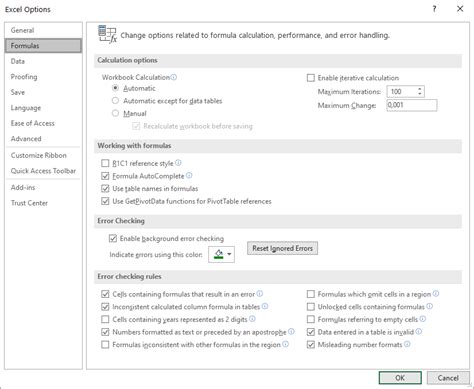Toggle Use table names in formulas
Image resolution: width=474 pixels, height=389 pixels.
tap(105, 189)
